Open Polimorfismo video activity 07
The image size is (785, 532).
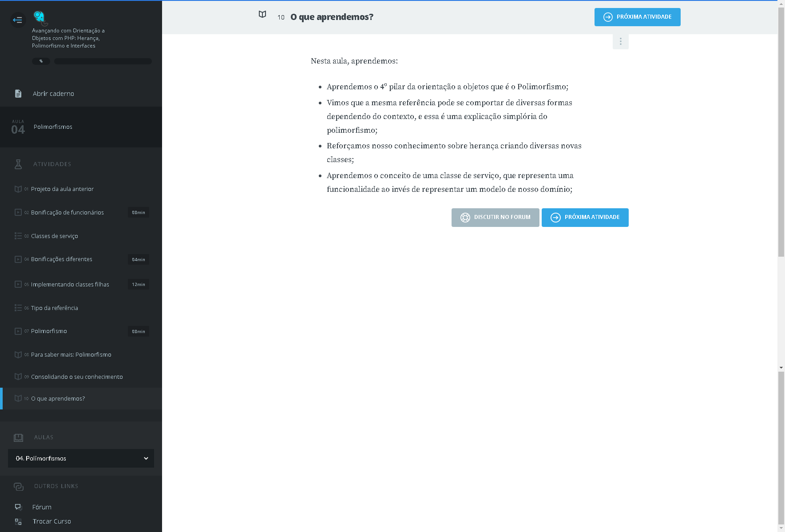point(49,331)
